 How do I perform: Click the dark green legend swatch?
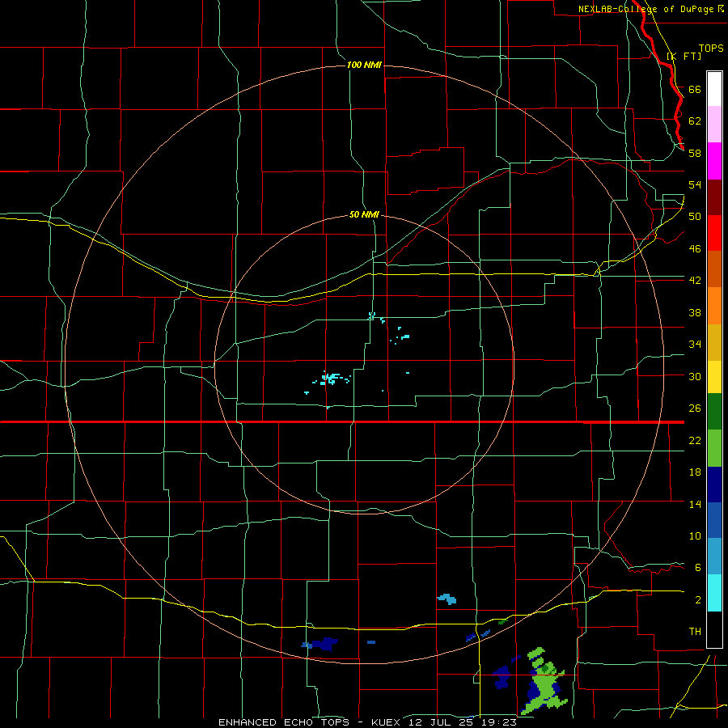click(714, 412)
